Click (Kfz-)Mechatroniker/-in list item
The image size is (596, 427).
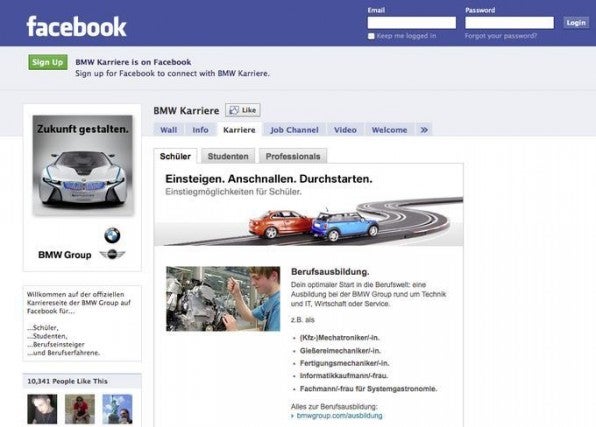coord(339,338)
